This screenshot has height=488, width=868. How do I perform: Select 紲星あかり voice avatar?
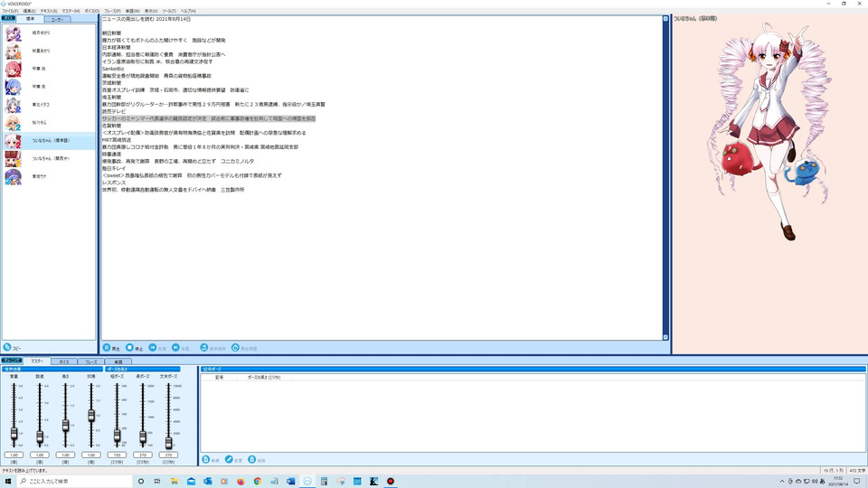[x=13, y=51]
